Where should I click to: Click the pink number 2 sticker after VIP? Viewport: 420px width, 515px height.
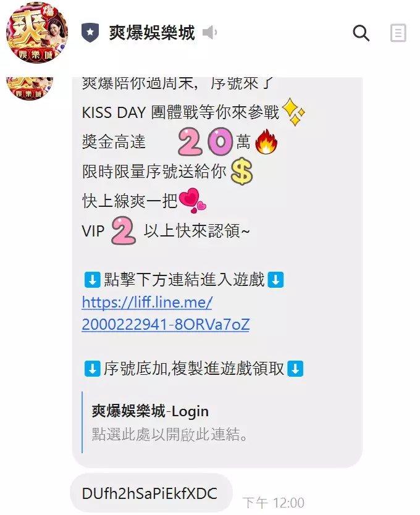(124, 230)
